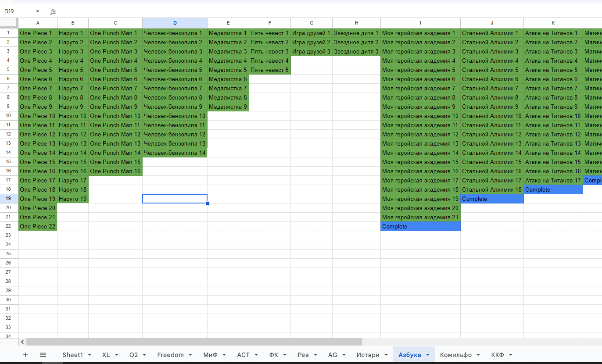Select column K header

point(553,23)
